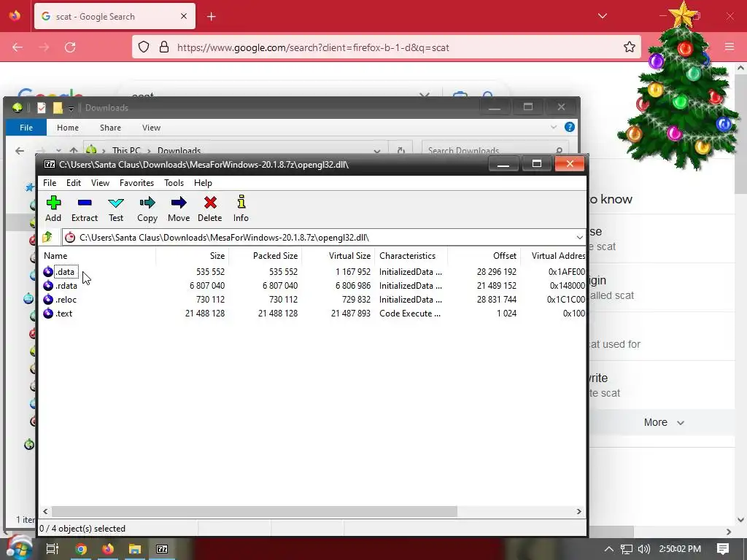
Task: Go up one folder level in 7-Zip
Action: coord(47,237)
